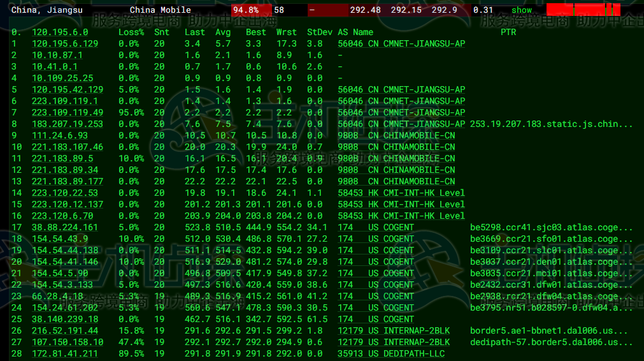Click PTR text 253.19.207.183.static.js
This screenshot has height=361, width=644.
coord(551,124)
